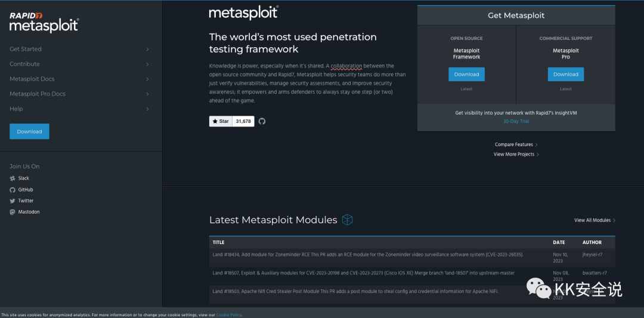The image size is (644, 318).
Task: Expand the Contribute sidebar section
Action: coord(147,64)
